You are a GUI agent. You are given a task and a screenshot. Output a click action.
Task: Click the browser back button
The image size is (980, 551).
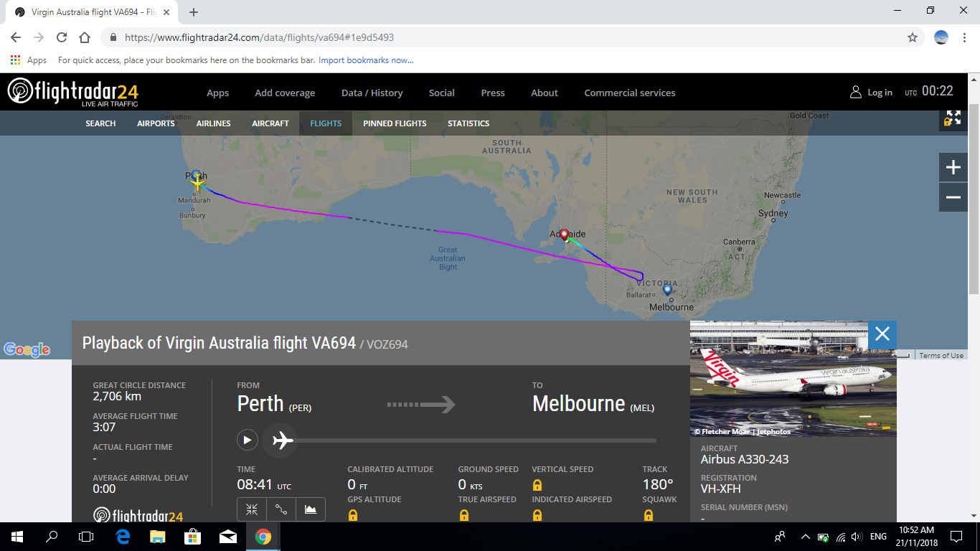pyautogui.click(x=16, y=37)
